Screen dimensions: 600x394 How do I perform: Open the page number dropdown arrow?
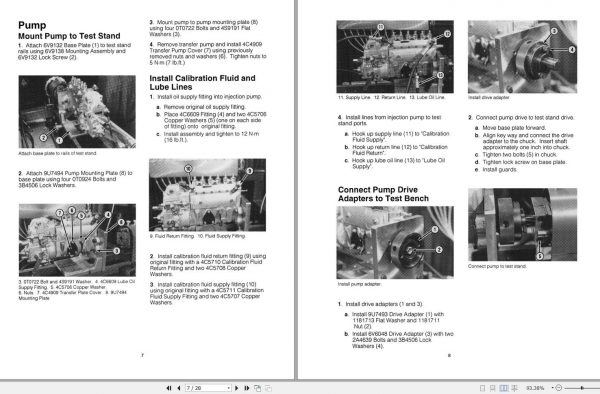point(228,388)
